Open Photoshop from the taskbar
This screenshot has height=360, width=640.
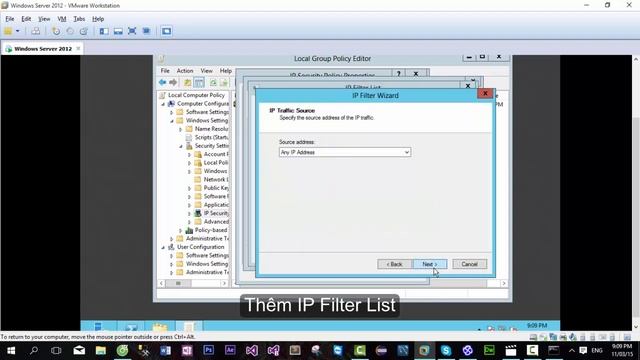(x=209, y=351)
